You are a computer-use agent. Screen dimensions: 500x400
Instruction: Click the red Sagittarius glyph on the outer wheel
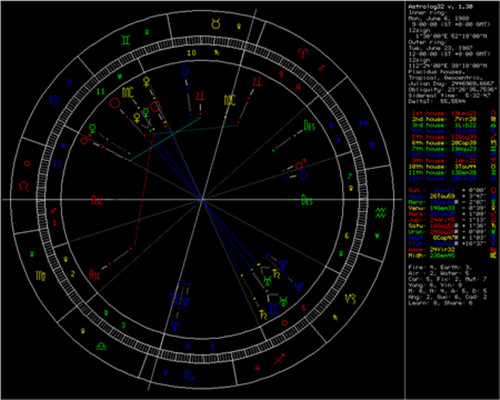(x=279, y=359)
